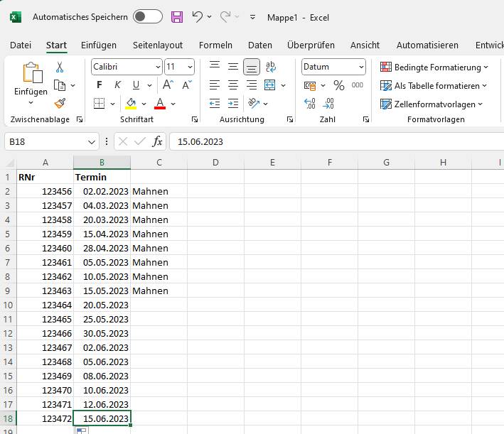Click the percent style icon
The height and width of the screenshot is (434, 504).
click(338, 85)
